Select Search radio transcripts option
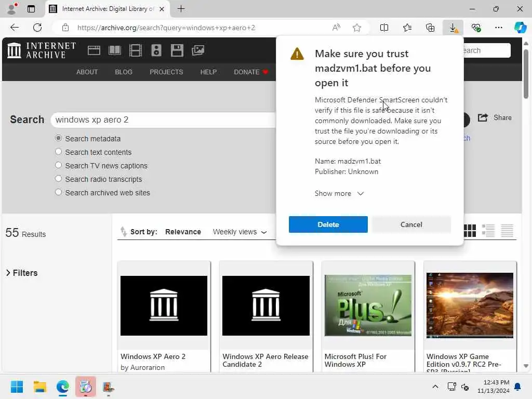This screenshot has height=399, width=532. point(58,179)
